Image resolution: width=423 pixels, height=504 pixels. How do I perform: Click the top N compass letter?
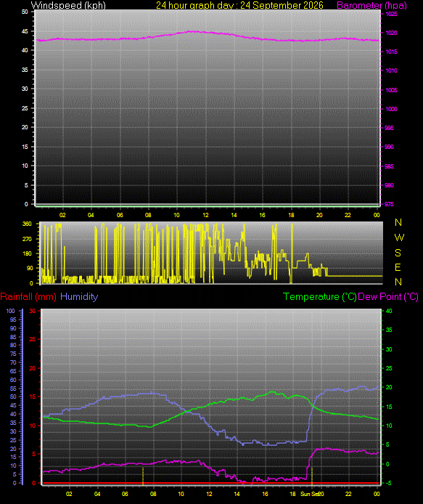[398, 222]
